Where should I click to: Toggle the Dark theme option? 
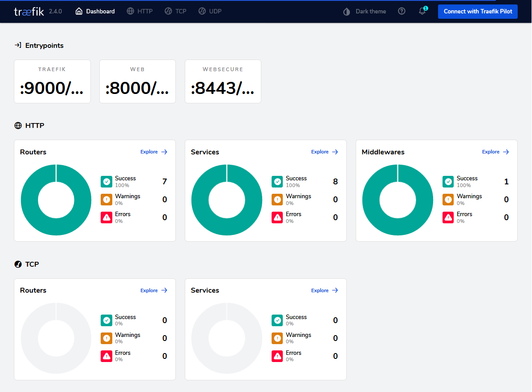364,12
